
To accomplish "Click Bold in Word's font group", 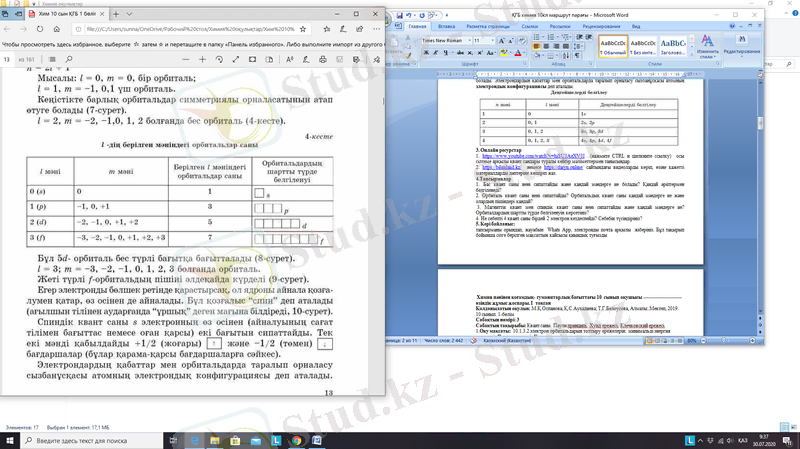I will click(425, 52).
